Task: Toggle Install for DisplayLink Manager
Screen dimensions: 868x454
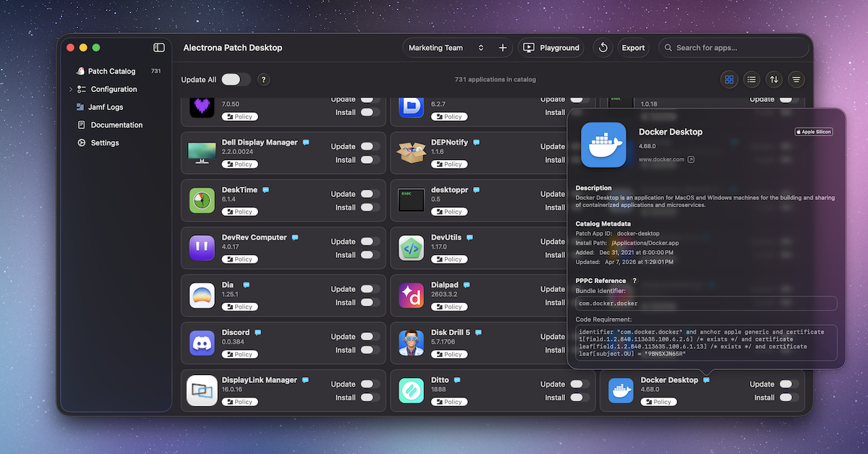Action: tap(370, 398)
